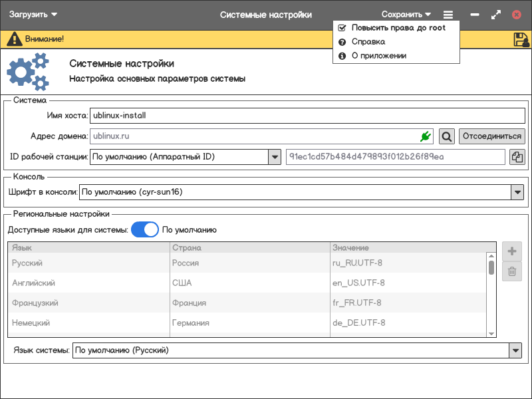Copy the workstation ID with the copy icon
Screen dimensions: 532x399
coord(517,157)
